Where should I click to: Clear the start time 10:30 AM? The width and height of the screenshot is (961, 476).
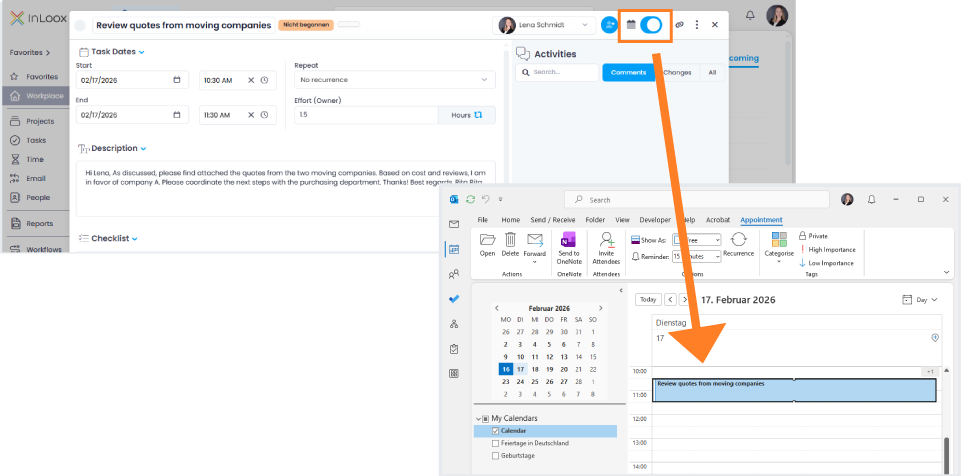pos(251,80)
